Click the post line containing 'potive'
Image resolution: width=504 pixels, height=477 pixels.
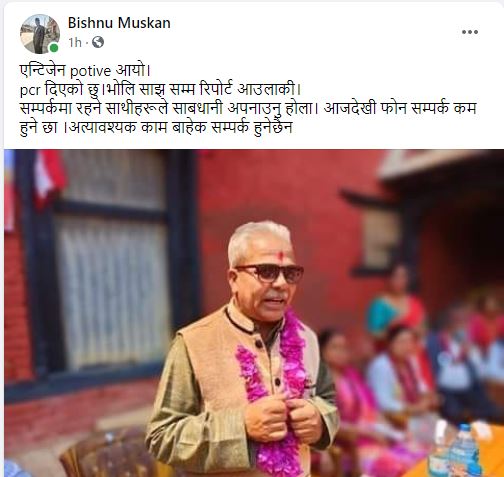coord(86,71)
